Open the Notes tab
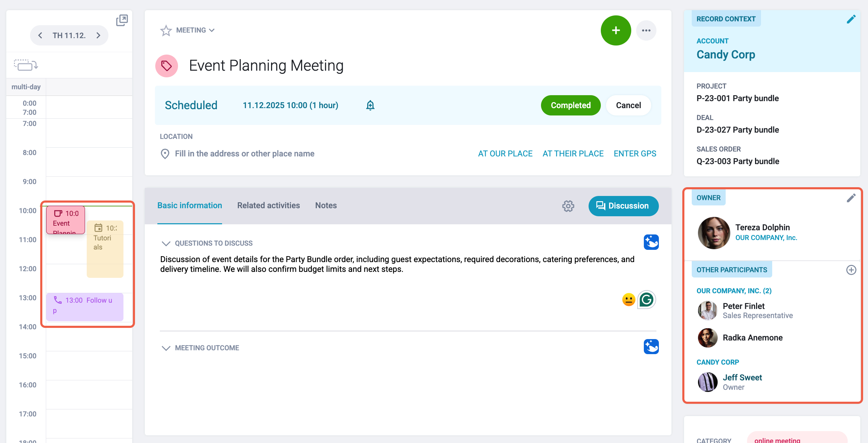This screenshot has height=443, width=868. pyautogui.click(x=326, y=205)
